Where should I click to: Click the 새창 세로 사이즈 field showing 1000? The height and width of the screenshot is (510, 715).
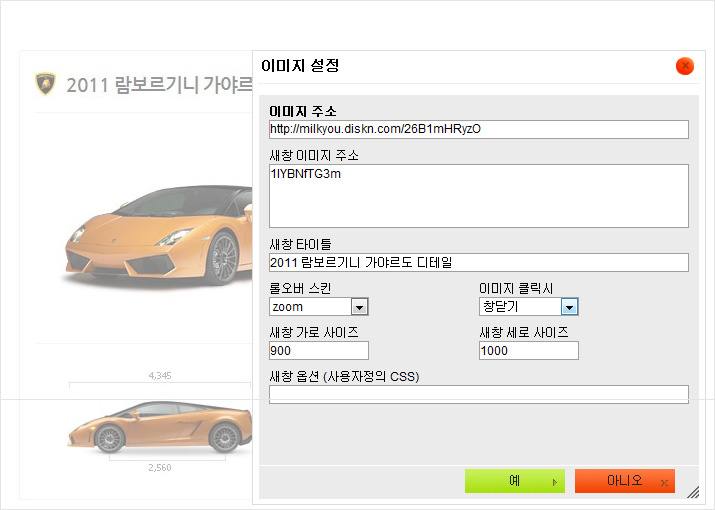coord(528,350)
